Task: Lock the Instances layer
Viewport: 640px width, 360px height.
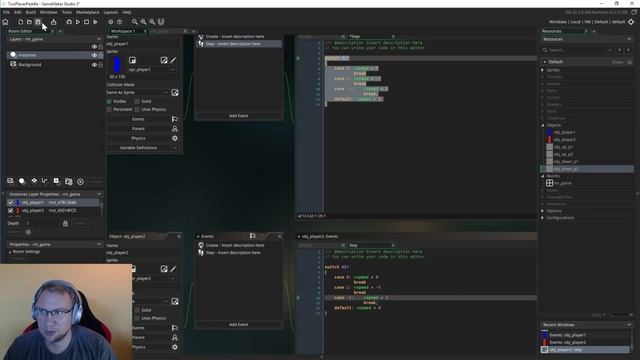Action: point(101,55)
